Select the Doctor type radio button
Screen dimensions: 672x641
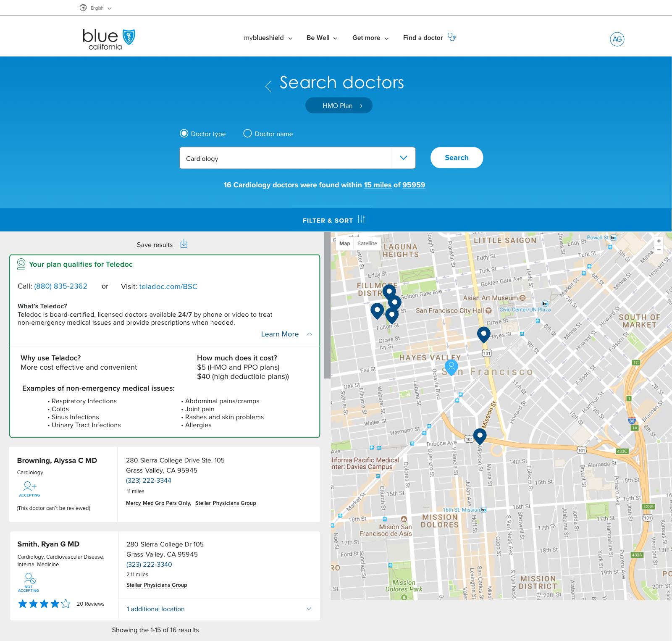click(184, 134)
